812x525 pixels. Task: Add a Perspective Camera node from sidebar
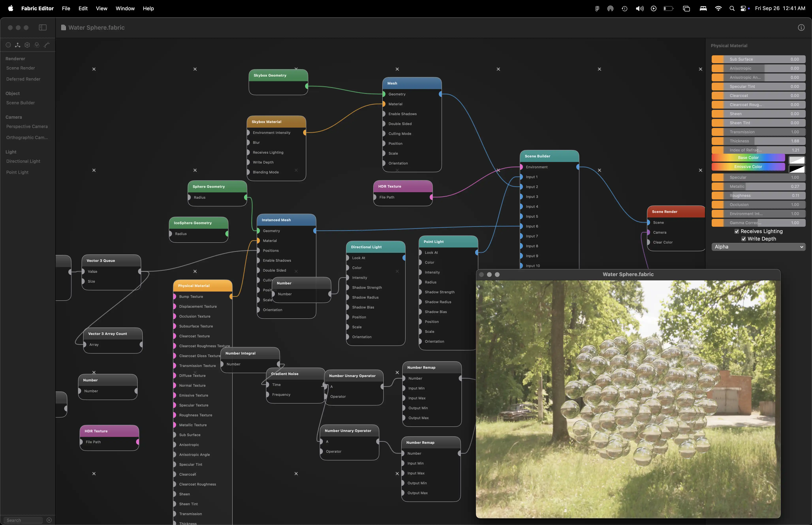click(x=27, y=126)
